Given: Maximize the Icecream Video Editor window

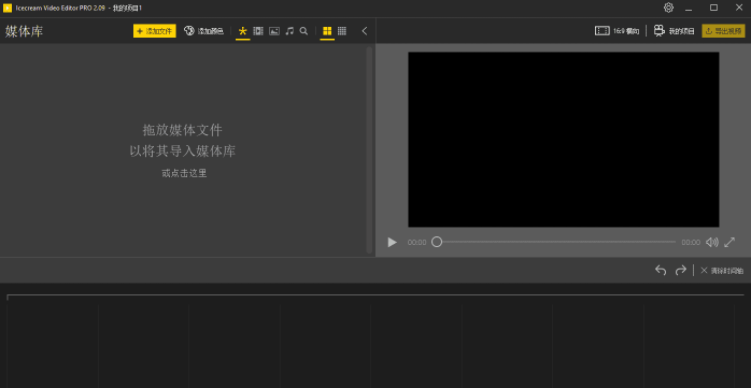Looking at the screenshot, I should point(714,8).
